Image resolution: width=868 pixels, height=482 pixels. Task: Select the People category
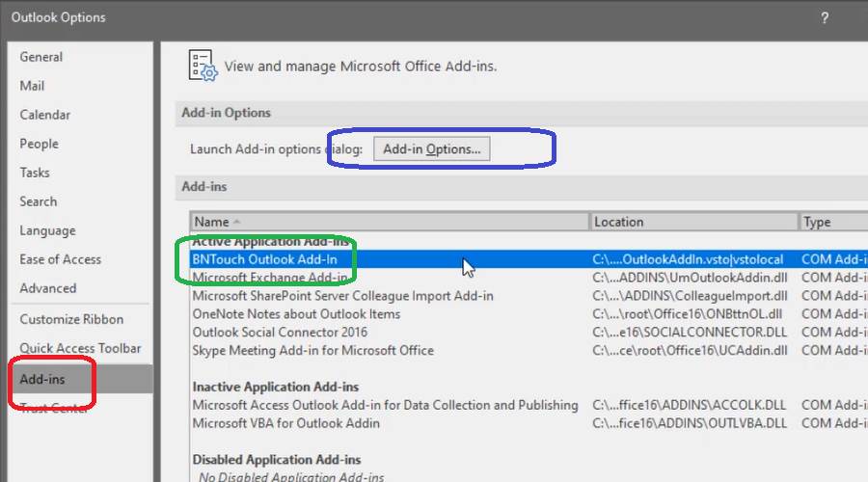39,144
